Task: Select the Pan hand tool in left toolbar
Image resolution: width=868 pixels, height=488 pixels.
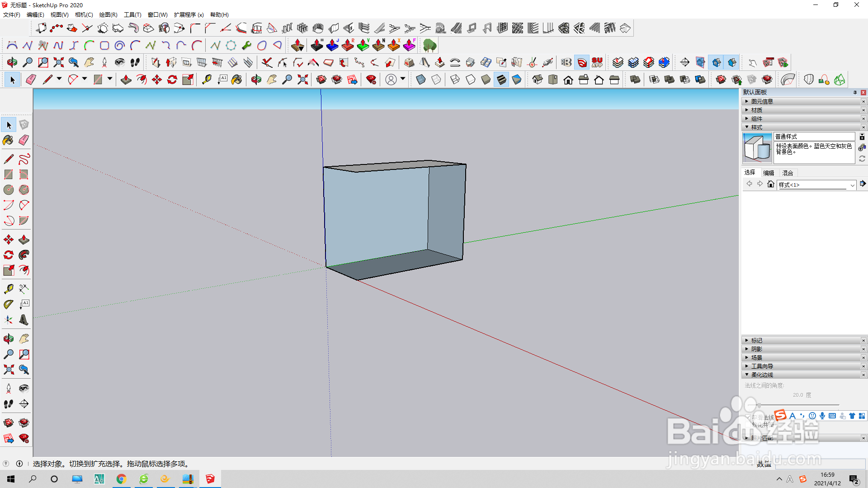Action: 24,338
